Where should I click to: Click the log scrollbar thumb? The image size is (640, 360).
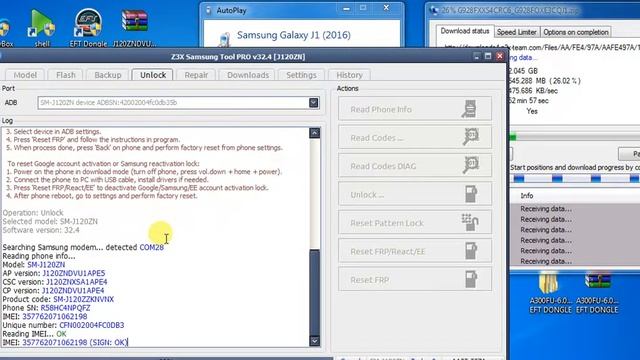coord(314,292)
